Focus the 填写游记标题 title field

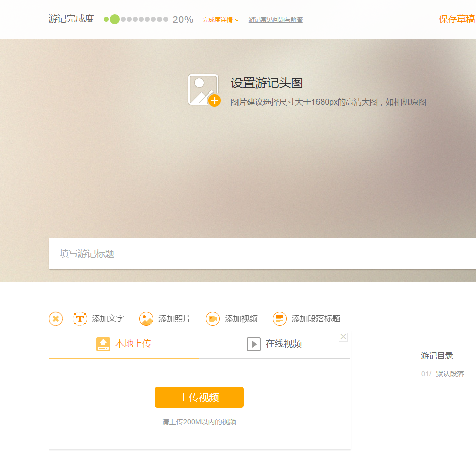tap(263, 253)
